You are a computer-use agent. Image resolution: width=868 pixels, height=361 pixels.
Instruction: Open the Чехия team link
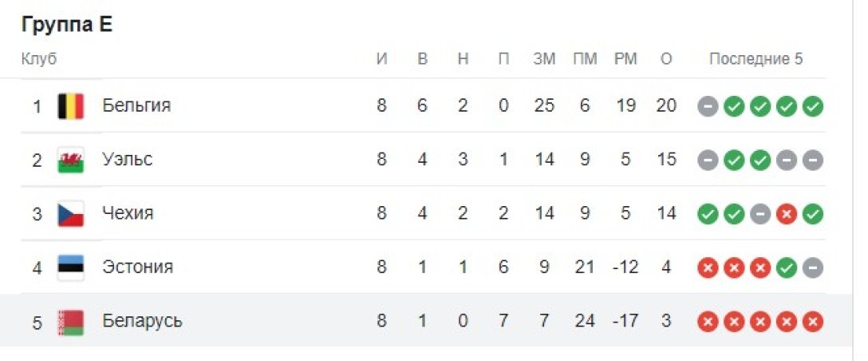point(128,213)
